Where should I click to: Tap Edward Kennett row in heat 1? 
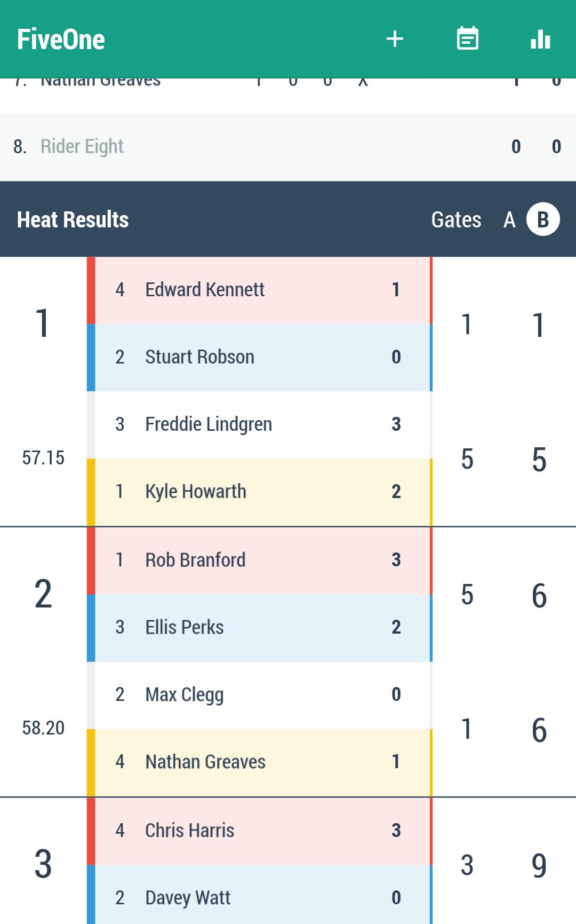[259, 290]
